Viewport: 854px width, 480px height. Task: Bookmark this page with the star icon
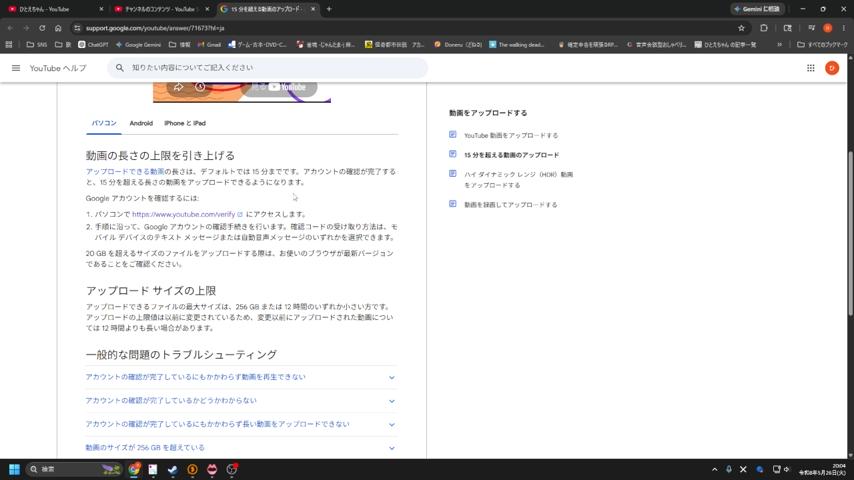(x=741, y=28)
